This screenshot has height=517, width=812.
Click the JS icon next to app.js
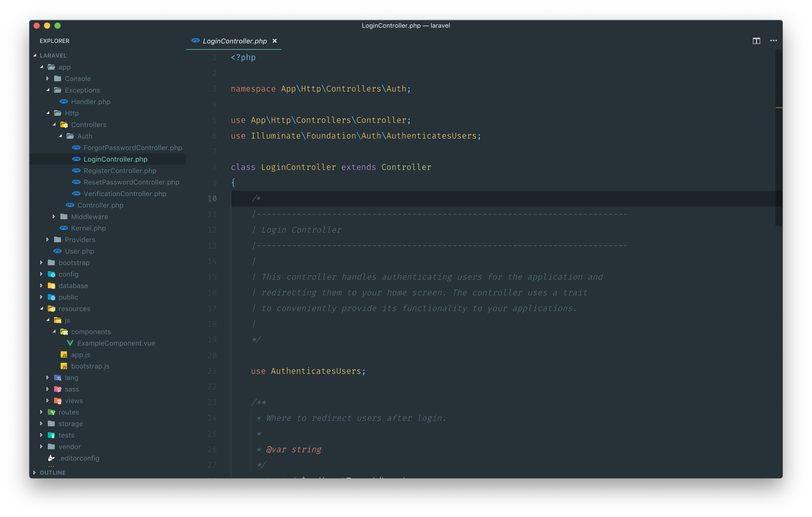pos(64,354)
